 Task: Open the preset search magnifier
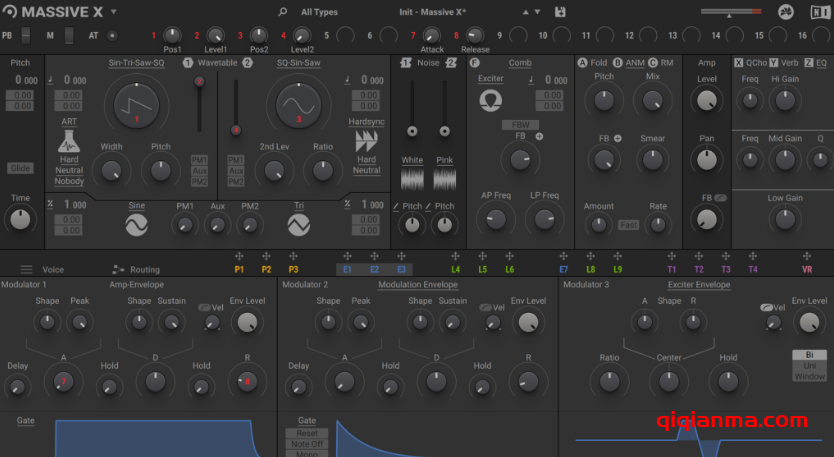click(x=282, y=12)
